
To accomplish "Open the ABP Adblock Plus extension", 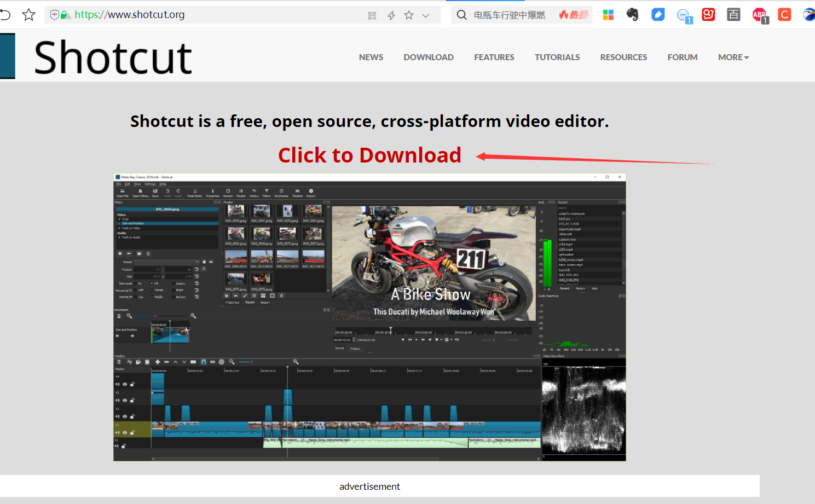I will coord(760,15).
